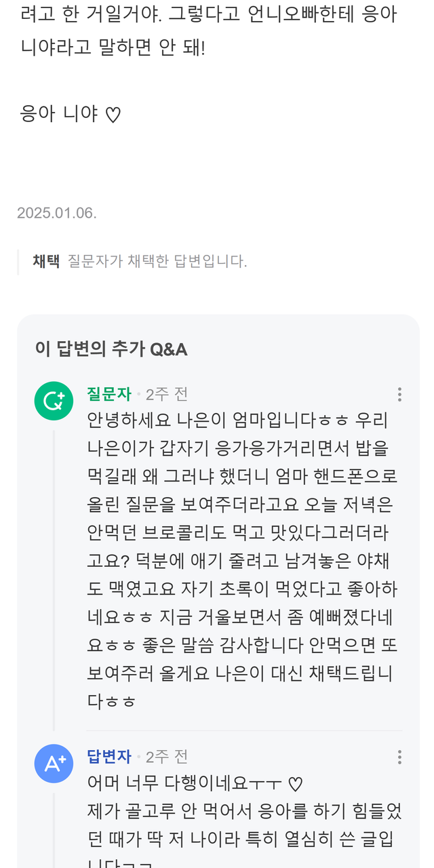Screen dimensions: 434x868
Task: Tap the 2주 전 timestamp beside 답변자
Action: point(167,757)
